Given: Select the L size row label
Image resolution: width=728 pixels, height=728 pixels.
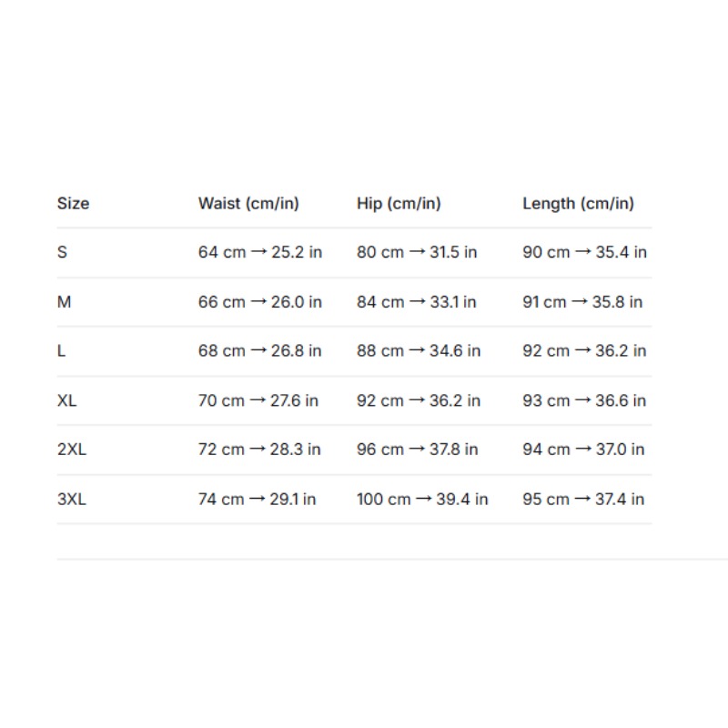Looking at the screenshot, I should (61, 350).
